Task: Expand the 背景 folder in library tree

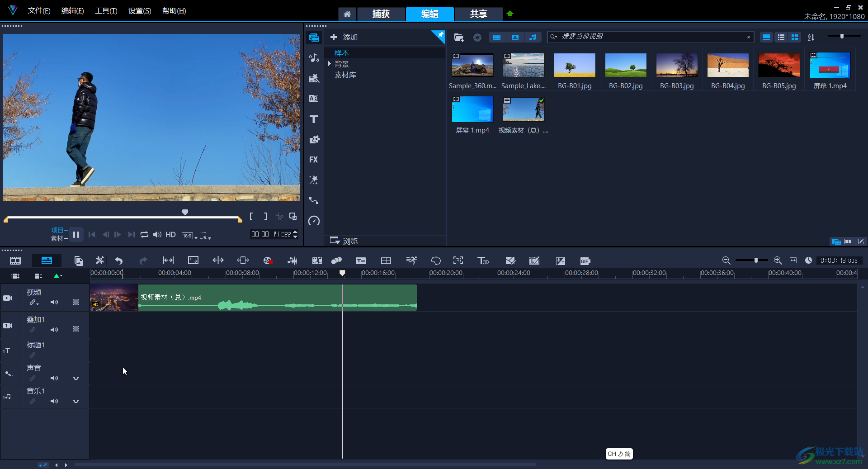Action: point(330,64)
